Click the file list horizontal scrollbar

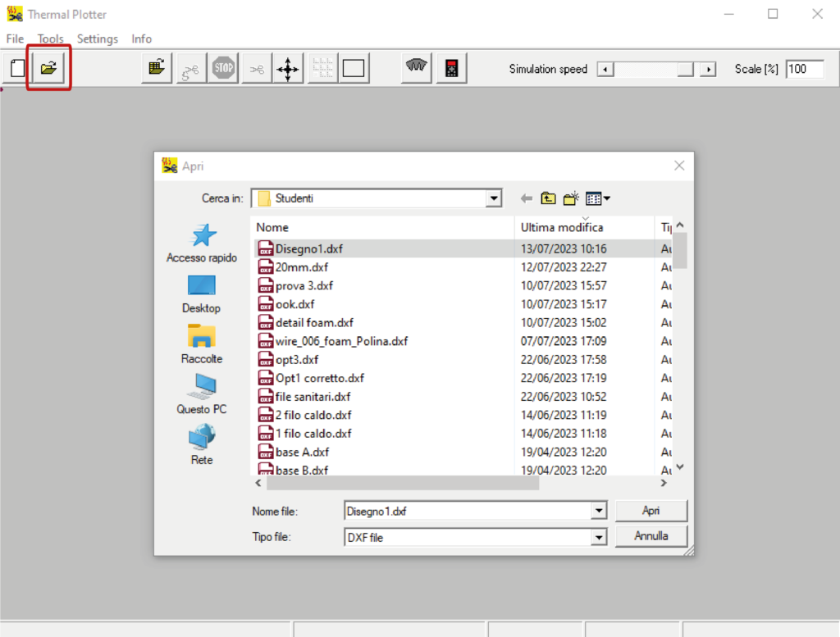pyautogui.click(x=403, y=484)
